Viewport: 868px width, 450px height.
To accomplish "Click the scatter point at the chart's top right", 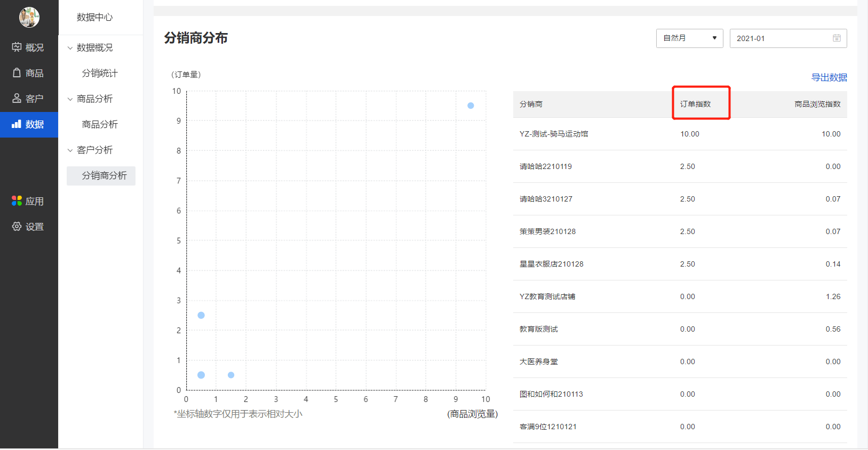I will [x=471, y=106].
